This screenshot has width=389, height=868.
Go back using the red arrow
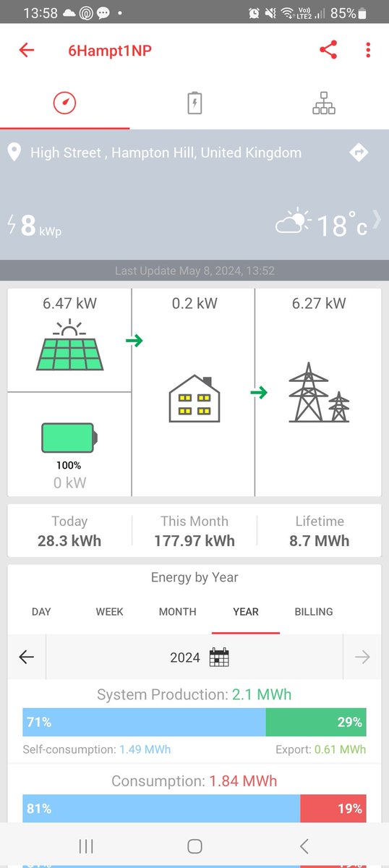(27, 50)
